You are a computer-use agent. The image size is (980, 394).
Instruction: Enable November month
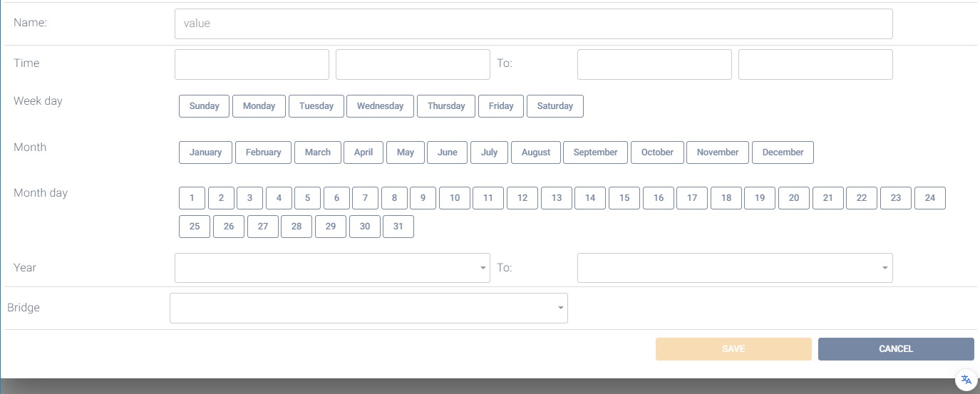point(718,152)
